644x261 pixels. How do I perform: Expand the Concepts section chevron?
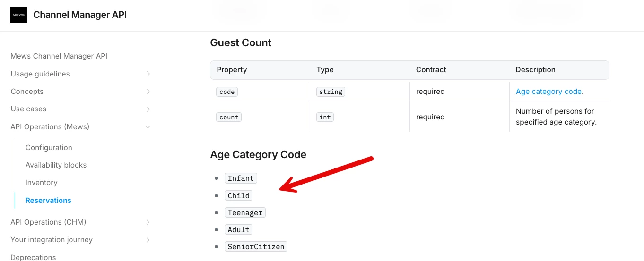pos(148,92)
